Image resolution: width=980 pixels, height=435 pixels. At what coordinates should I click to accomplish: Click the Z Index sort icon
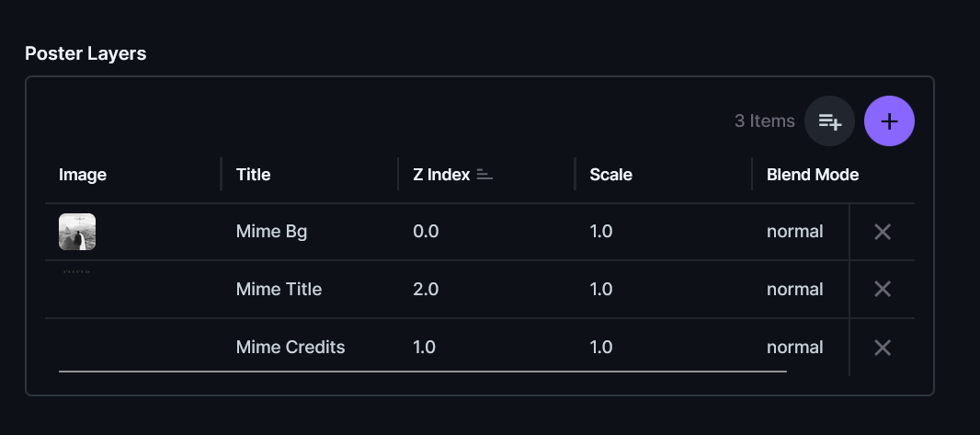(x=484, y=175)
